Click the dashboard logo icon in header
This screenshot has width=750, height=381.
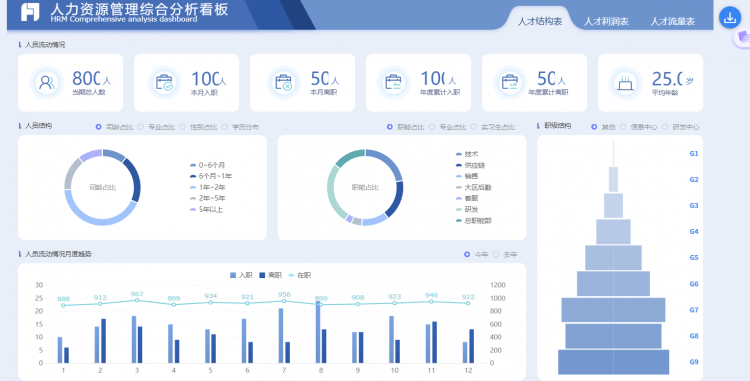click(x=30, y=13)
